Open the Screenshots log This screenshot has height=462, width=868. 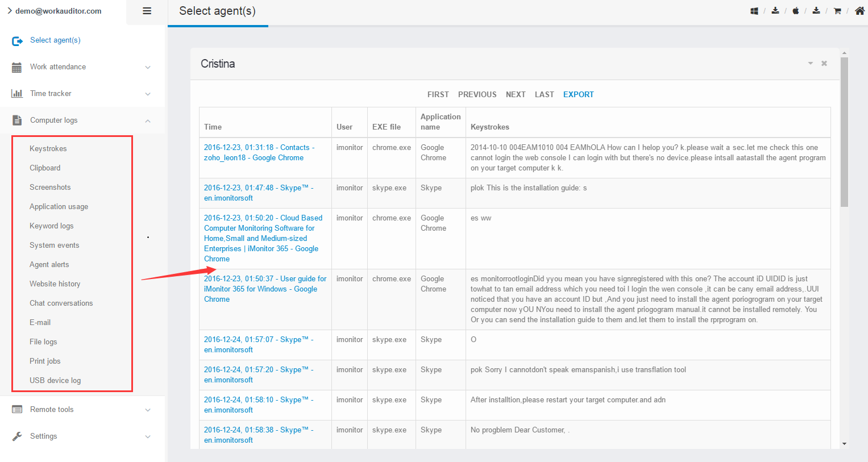[x=50, y=188]
